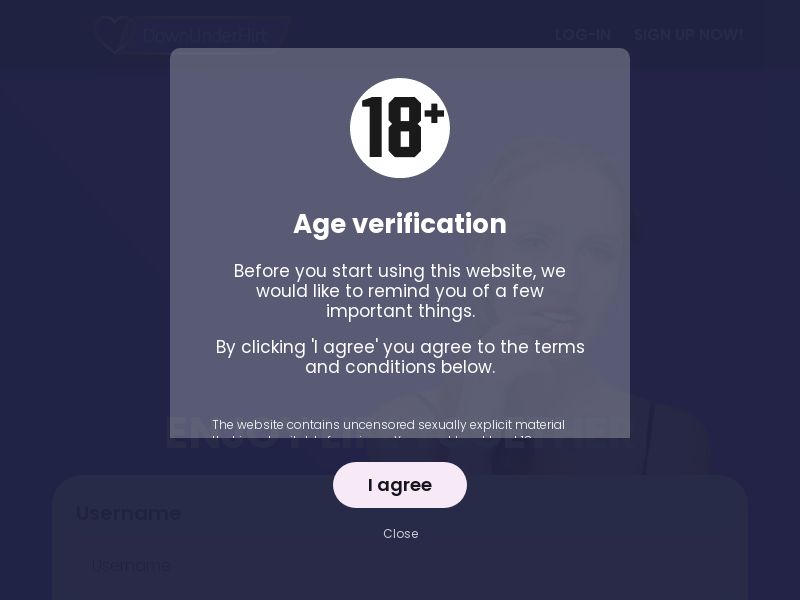Click the 'By clicking I agree' paragraph
Image resolution: width=800 pixels, height=600 pixels.
pos(400,357)
